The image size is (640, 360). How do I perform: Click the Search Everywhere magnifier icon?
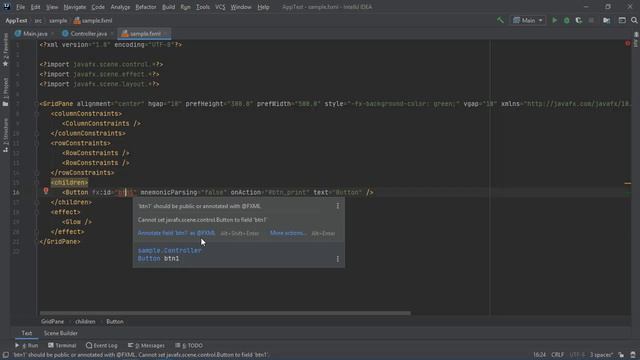(x=634, y=20)
